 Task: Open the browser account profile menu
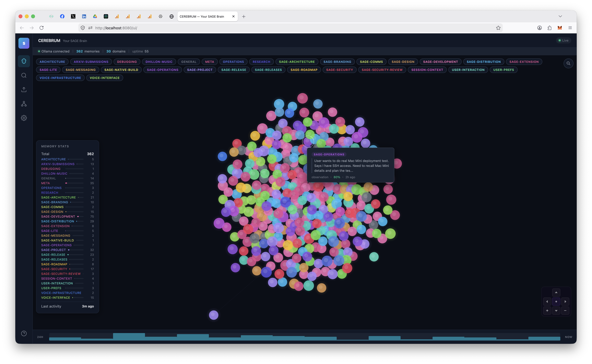(539, 28)
